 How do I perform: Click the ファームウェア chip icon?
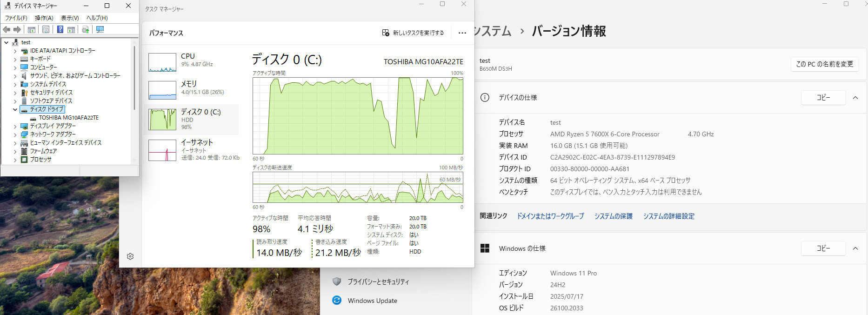tap(24, 151)
